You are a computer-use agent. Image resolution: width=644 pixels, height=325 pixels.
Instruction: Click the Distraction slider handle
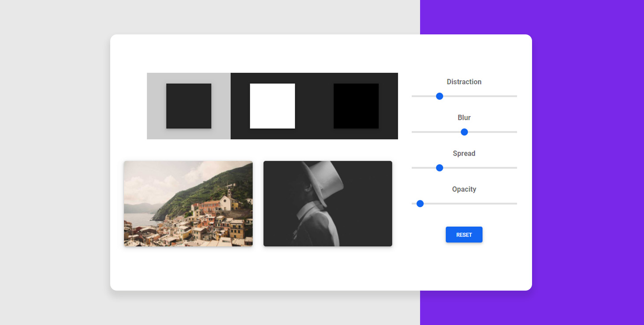coord(439,96)
